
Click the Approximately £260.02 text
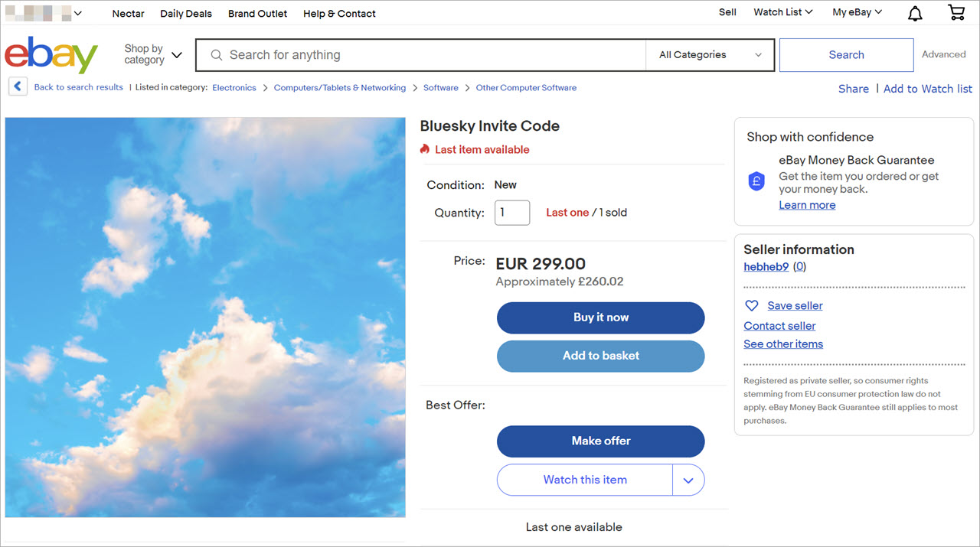point(560,282)
